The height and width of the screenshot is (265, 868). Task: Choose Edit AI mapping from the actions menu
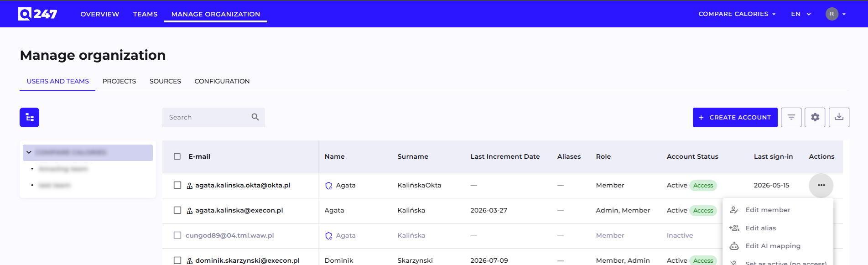778,246
